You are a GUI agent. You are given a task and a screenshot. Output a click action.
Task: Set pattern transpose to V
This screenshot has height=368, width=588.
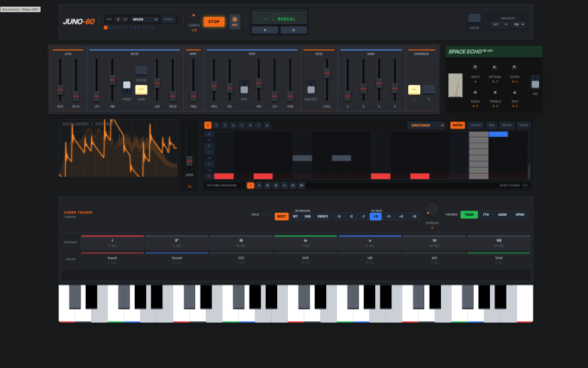point(284,185)
